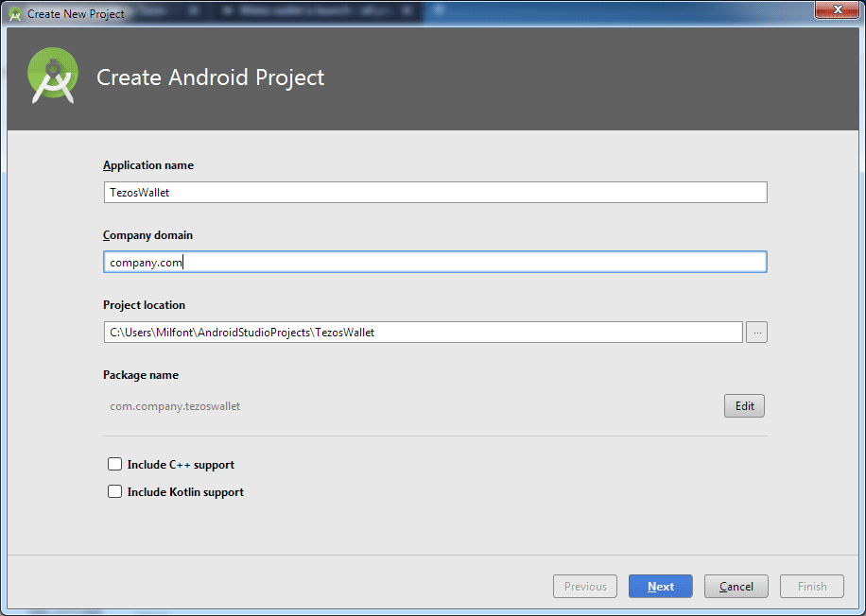The height and width of the screenshot is (616, 866).
Task: Click the Package name label
Action: pos(141,375)
